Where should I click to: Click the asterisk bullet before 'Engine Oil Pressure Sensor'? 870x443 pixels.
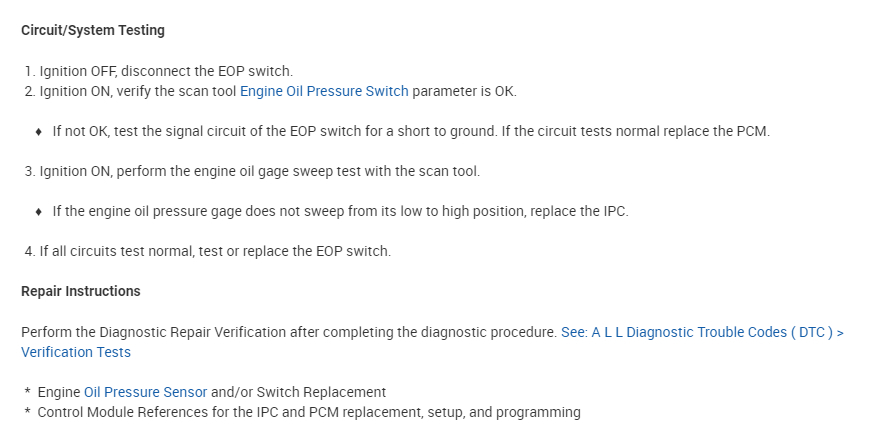[28, 393]
